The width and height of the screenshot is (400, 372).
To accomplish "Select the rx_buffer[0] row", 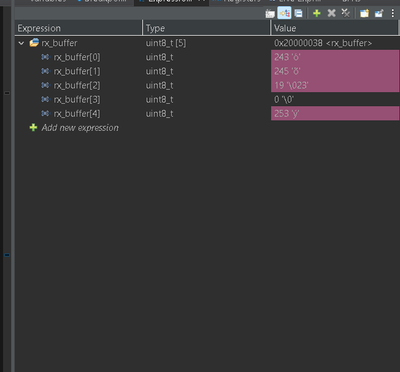I will [207, 57].
